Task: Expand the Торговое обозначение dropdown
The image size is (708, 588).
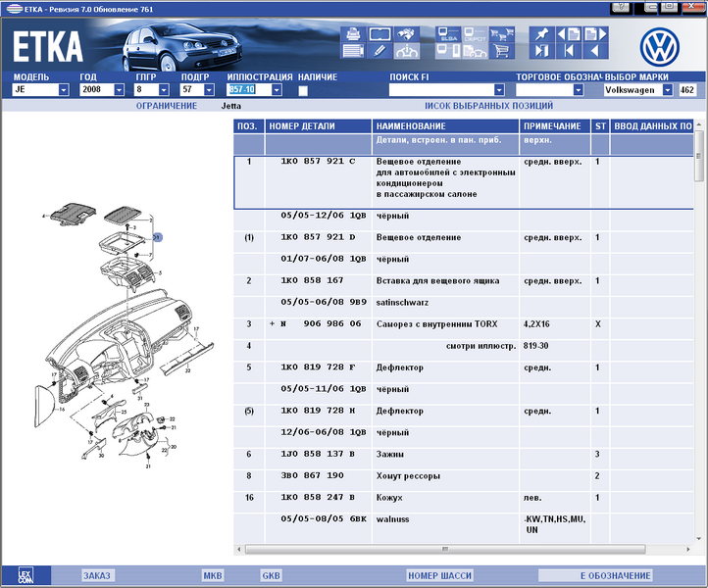Action: (578, 90)
